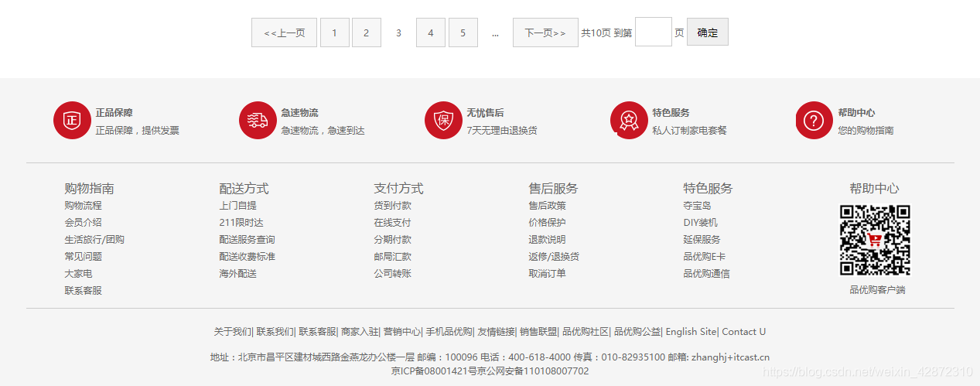The height and width of the screenshot is (386, 980).
Task: Open 联系客服 under 购物指南
Action: pyautogui.click(x=83, y=291)
